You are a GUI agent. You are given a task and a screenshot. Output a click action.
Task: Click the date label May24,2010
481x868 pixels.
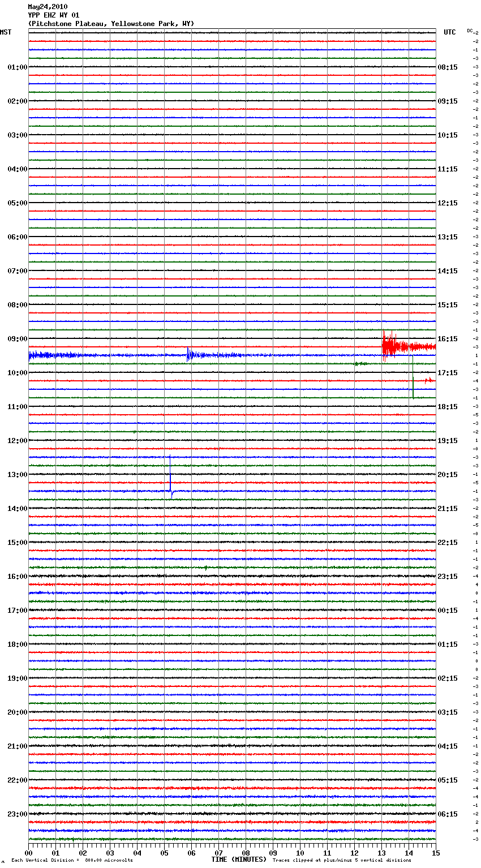pos(48,7)
